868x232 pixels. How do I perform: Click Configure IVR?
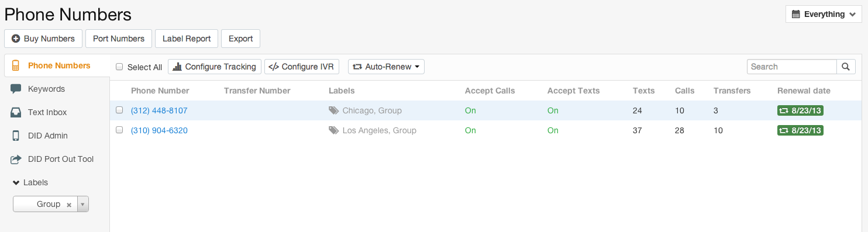302,67
